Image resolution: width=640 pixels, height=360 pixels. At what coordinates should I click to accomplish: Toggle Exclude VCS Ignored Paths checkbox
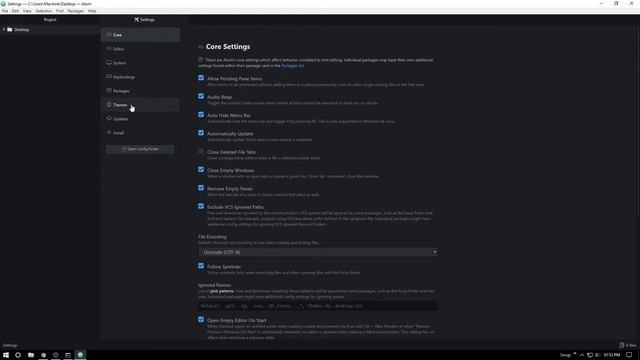[201, 207]
